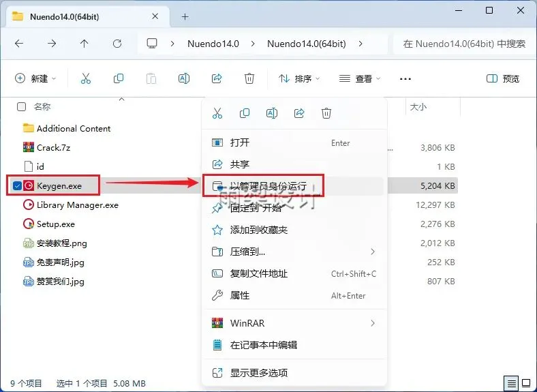Image resolution: width=537 pixels, height=392 pixels.
Task: Click the Cut icon in the main toolbar
Action: click(x=86, y=78)
